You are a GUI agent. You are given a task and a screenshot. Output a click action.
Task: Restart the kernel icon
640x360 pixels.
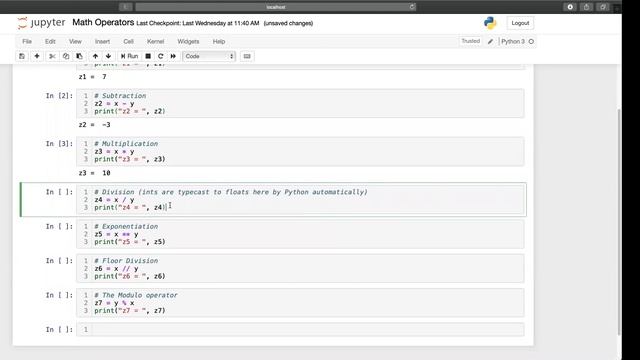click(160, 56)
